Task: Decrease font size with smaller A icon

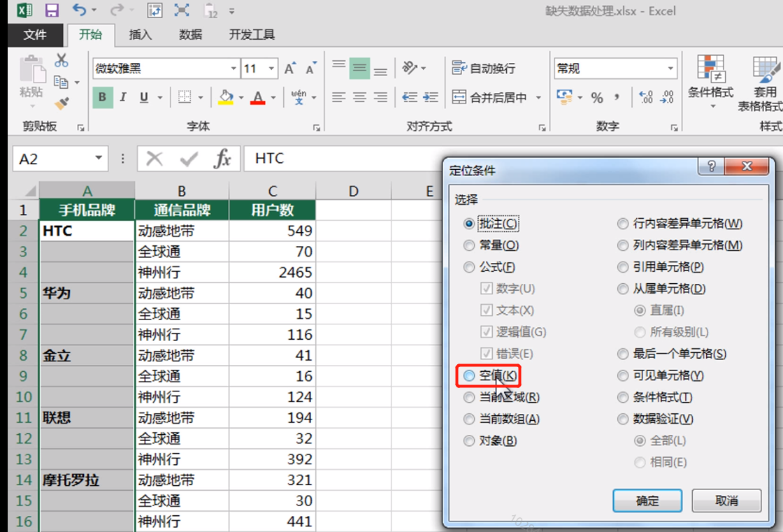Action: tap(311, 69)
